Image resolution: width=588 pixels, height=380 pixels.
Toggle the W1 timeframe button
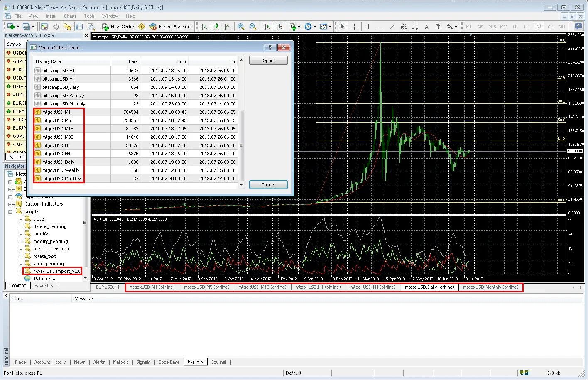coord(550,27)
